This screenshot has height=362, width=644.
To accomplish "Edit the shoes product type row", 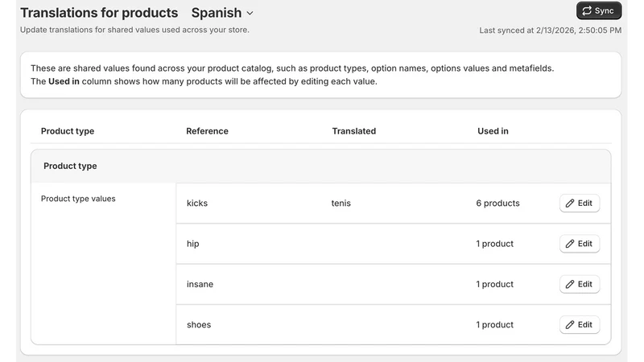I will click(580, 325).
